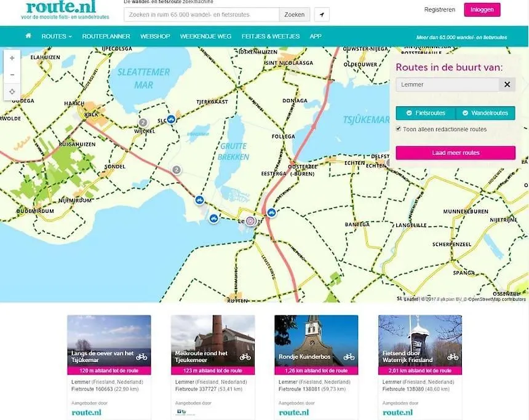
Task: Toggle the Fietsroutes filter
Action: (x=426, y=113)
